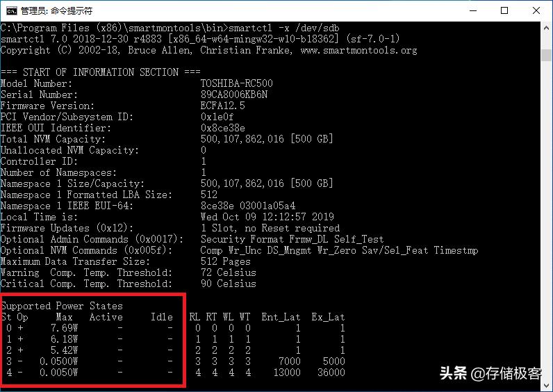Click the 'Number of Namespaces:' label
553x392 pixels.
(58, 172)
